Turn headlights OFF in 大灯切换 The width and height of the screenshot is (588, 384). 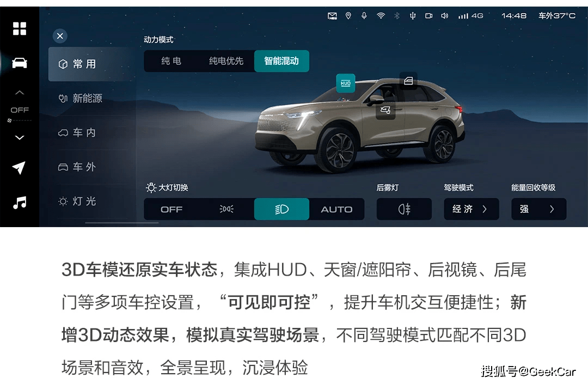tap(171, 209)
